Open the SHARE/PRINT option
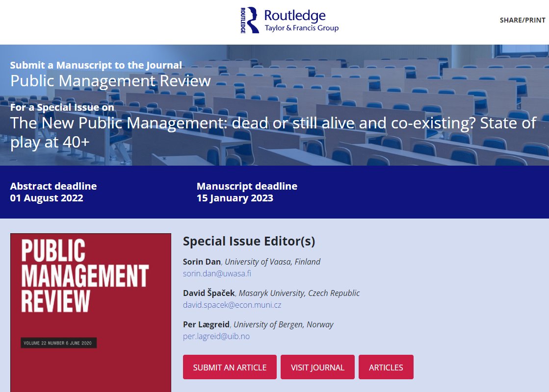The image size is (549, 392). pyautogui.click(x=523, y=20)
